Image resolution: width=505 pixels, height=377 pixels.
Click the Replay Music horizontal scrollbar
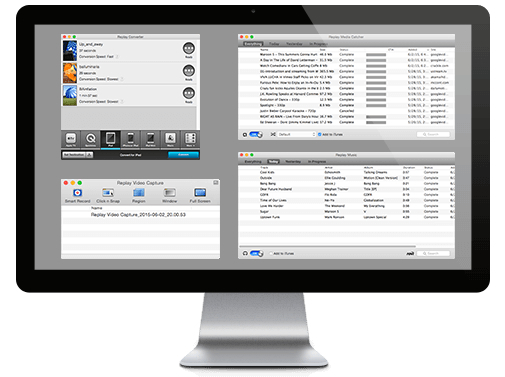tap(327, 246)
